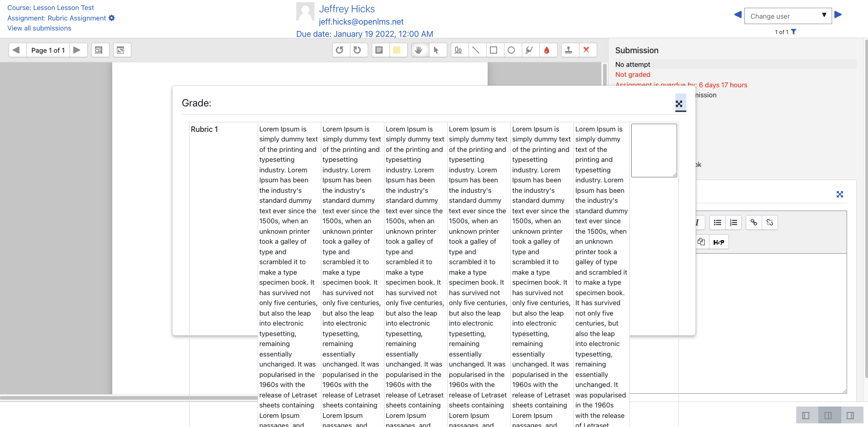Click the manage files editor icon
Image resolution: width=868 pixels, height=427 pixels.
coord(702,242)
